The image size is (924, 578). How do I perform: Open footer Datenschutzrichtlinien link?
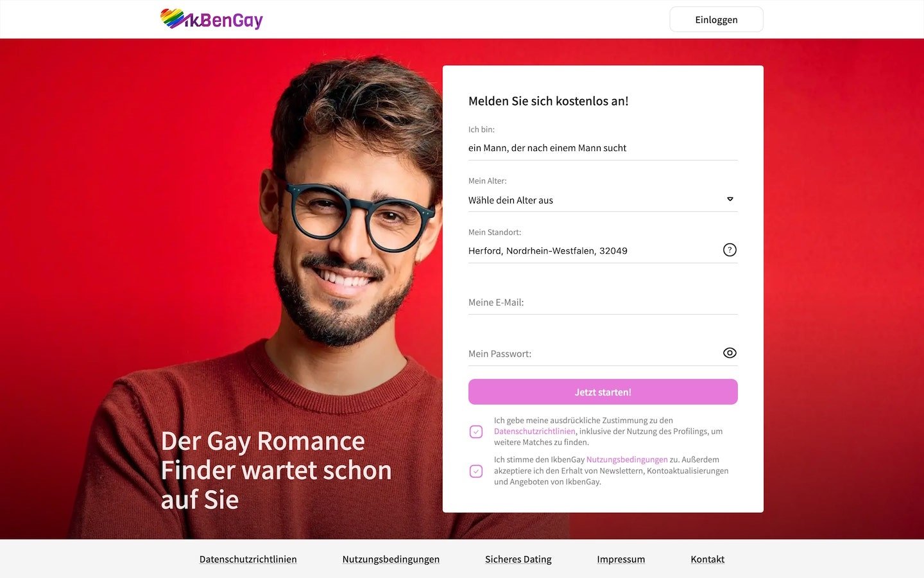(248, 559)
